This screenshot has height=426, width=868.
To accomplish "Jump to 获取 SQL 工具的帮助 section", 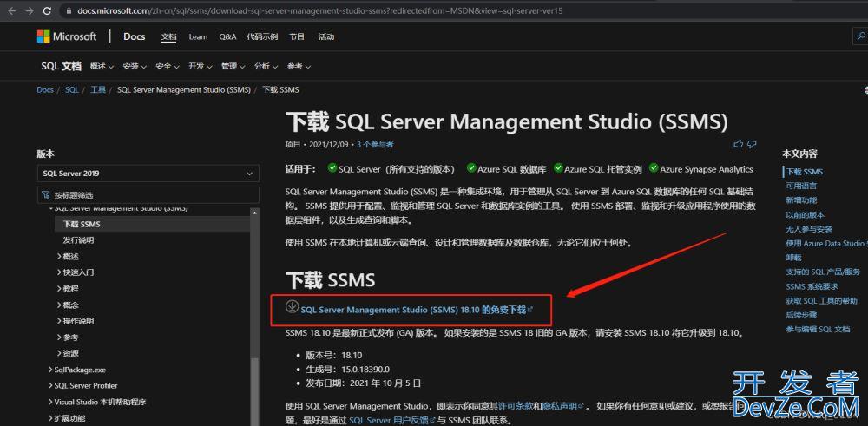I will pyautogui.click(x=821, y=301).
